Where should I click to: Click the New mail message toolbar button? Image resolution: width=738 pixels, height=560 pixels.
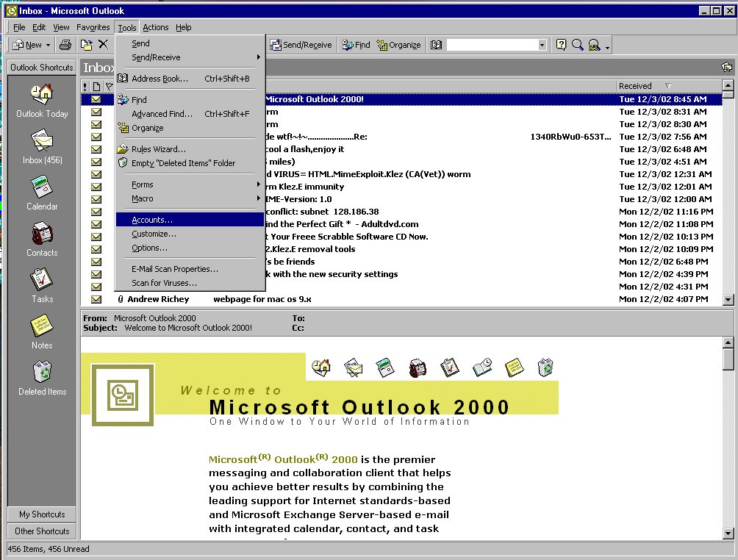click(x=26, y=45)
